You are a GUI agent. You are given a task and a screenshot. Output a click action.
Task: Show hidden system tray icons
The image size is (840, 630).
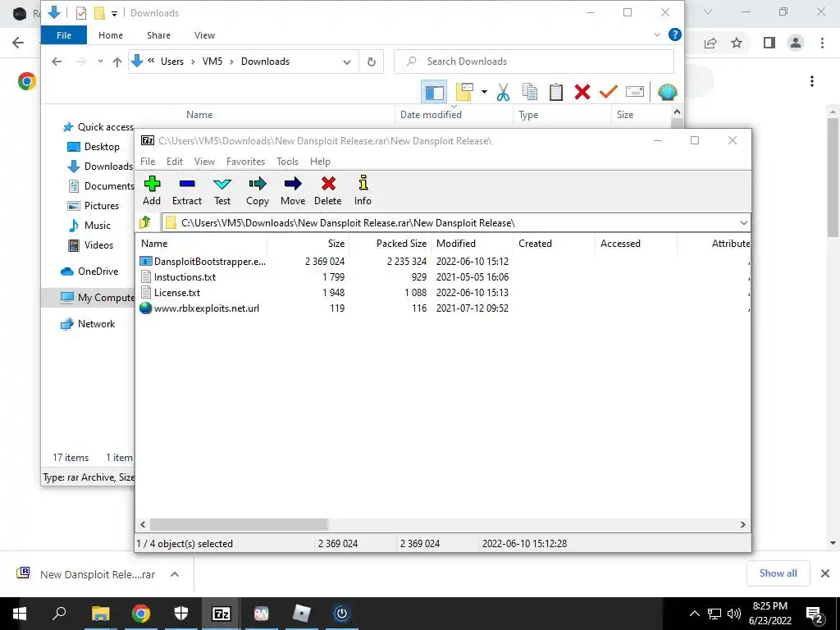pos(694,614)
